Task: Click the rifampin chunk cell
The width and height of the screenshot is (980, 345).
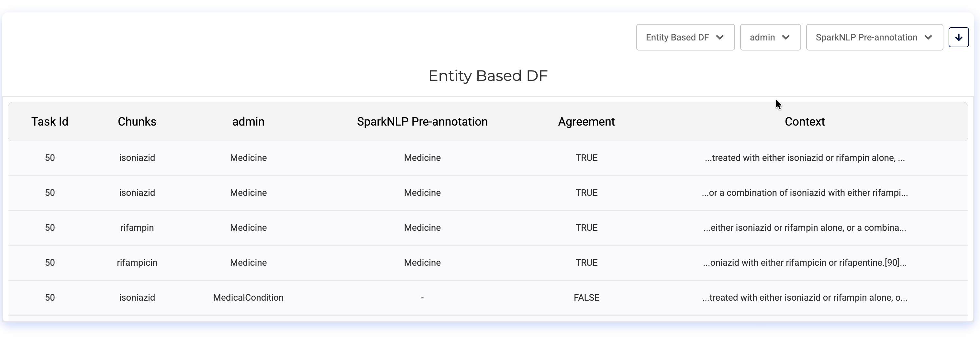Action: 137,228
